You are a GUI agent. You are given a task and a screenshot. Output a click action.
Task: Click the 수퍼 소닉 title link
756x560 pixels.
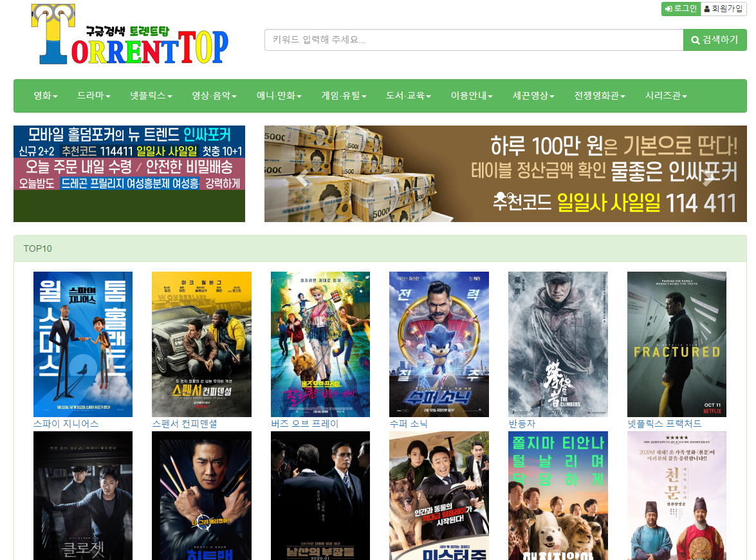(409, 424)
